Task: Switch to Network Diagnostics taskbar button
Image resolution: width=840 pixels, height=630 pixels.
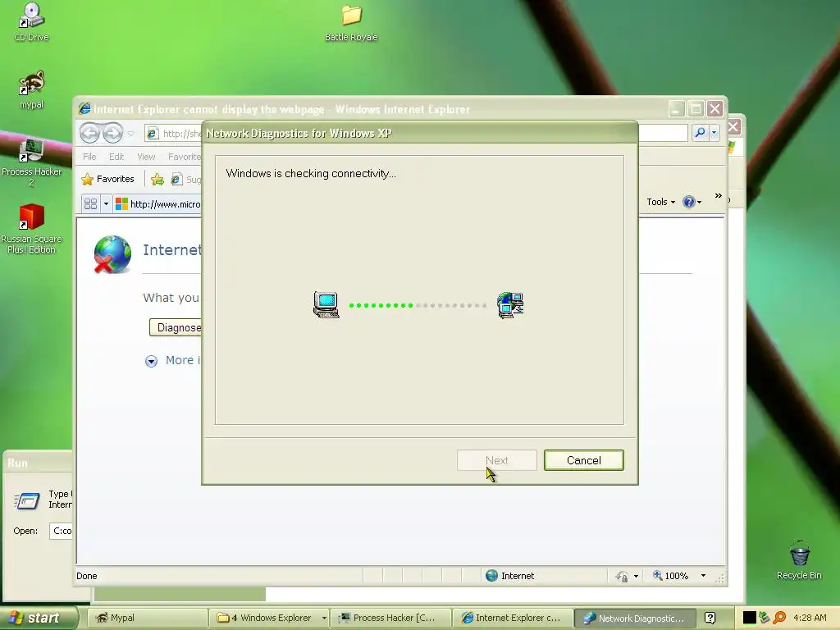Action: click(x=635, y=618)
